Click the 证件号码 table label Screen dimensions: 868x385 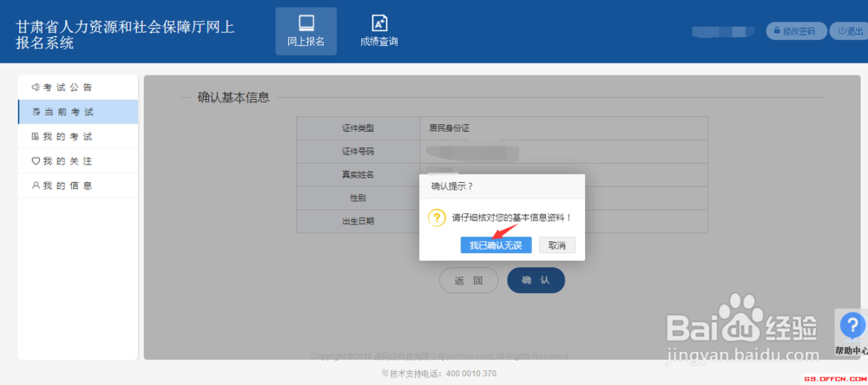coord(358,152)
